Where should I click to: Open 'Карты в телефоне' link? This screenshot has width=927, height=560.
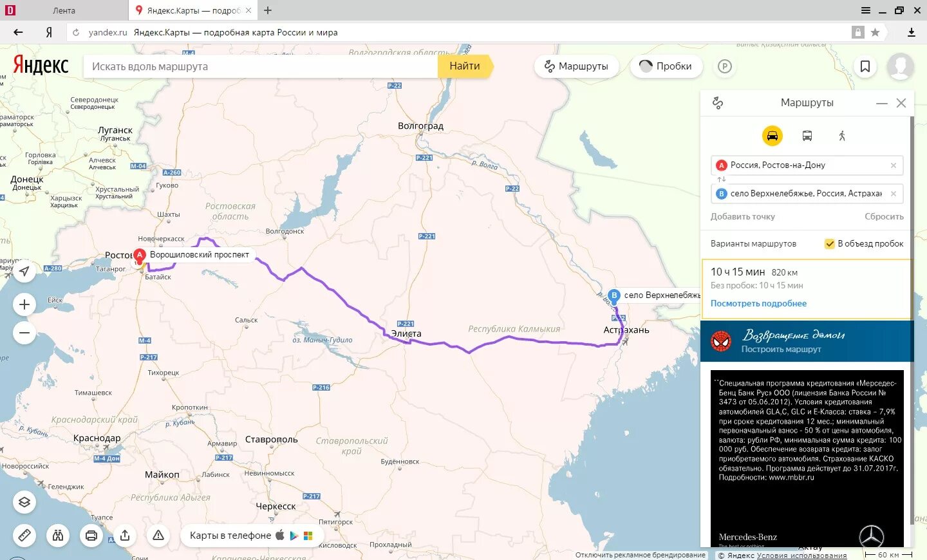point(230,536)
